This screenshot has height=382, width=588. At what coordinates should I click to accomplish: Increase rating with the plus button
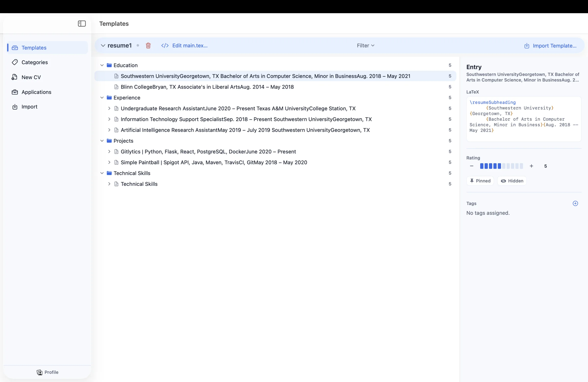(x=531, y=166)
